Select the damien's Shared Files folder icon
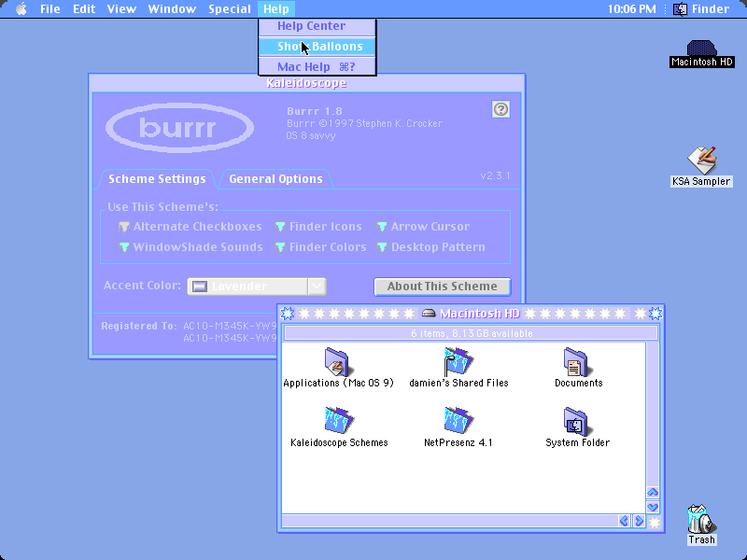Screen dimensions: 747x560 point(458,362)
